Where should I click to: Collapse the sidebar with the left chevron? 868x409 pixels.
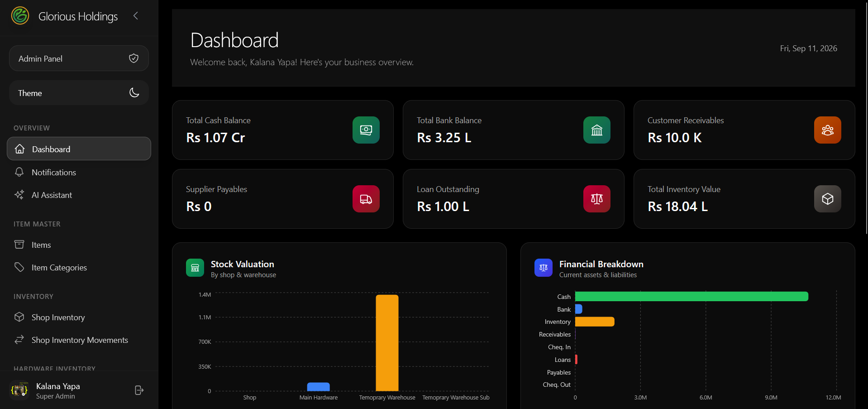(135, 16)
